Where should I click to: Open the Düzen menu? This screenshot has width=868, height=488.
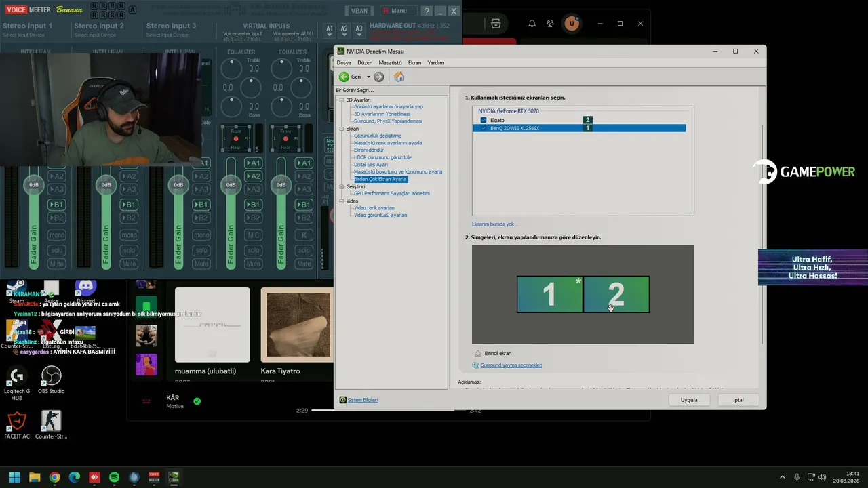pyautogui.click(x=365, y=63)
